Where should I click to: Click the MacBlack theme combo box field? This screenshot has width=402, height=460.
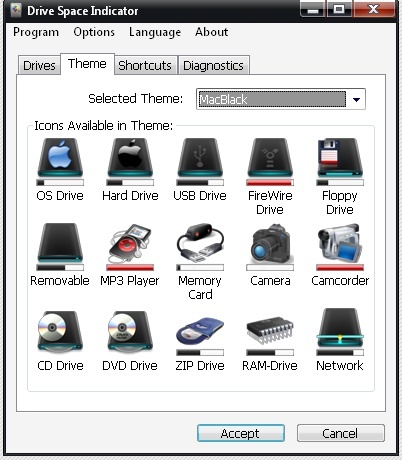(x=281, y=99)
